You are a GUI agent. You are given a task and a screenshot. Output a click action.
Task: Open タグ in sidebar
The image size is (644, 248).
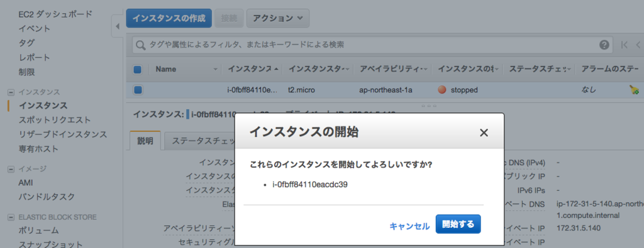tap(26, 43)
